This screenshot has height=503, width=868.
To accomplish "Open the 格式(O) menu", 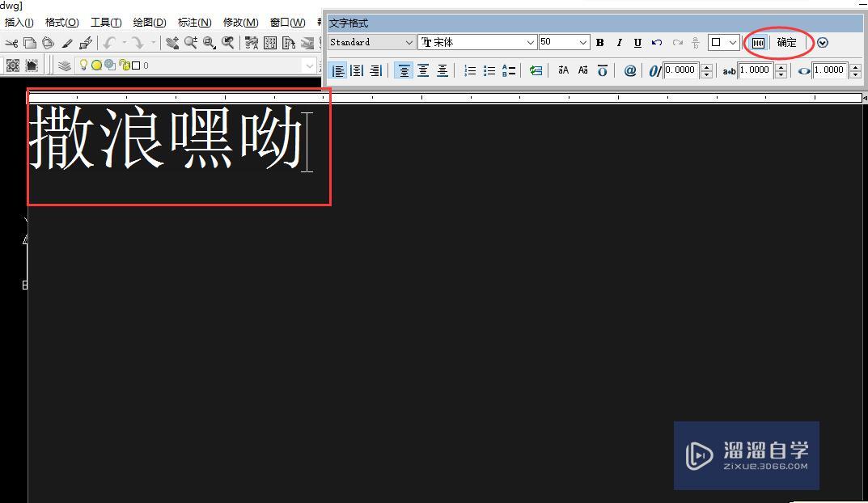I will (x=62, y=22).
